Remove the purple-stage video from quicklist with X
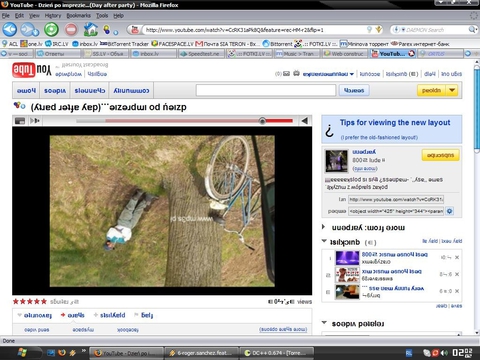Screen dimensions: 480x360 (x=457, y=257)
